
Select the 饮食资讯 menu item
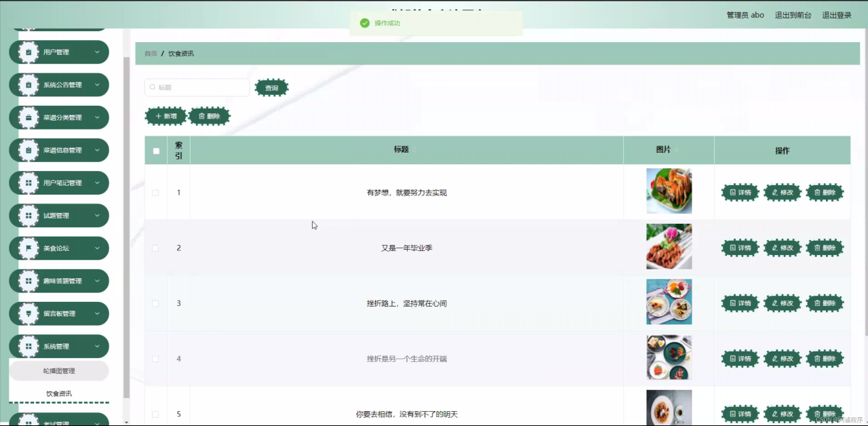point(59,393)
